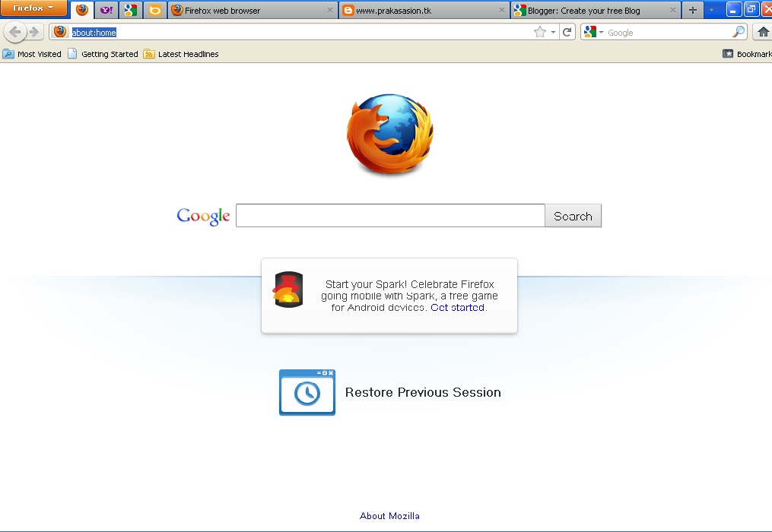Viewport: 772px width, 532px height.
Task: Minimize the Firefox window
Action: [733, 9]
